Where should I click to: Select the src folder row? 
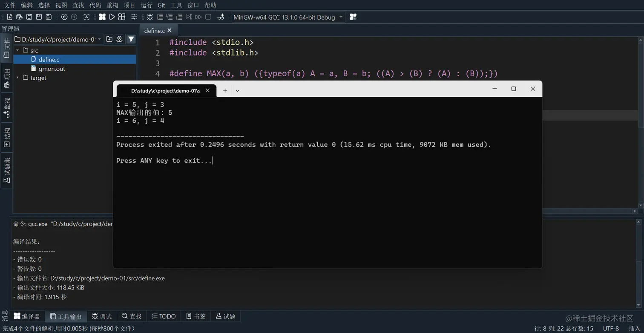click(x=75, y=50)
